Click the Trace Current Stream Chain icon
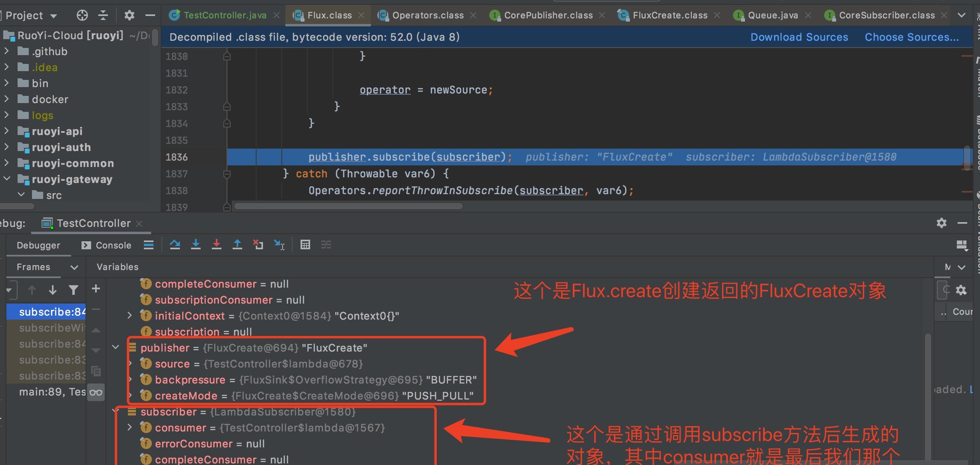Viewport: 980px width, 465px height. coord(326,244)
